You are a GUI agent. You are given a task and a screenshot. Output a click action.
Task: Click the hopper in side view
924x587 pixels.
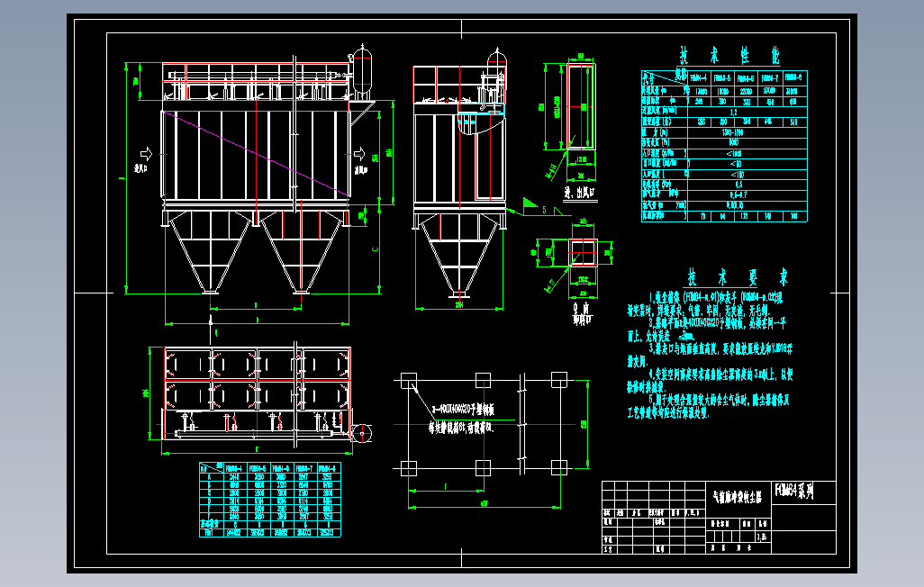(x=459, y=255)
